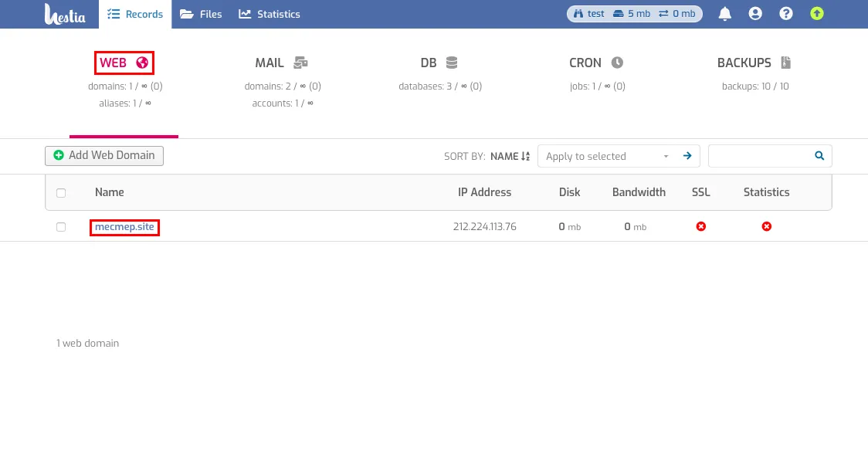This screenshot has height=461, width=868.
Task: Select the DB section
Action: (439, 63)
